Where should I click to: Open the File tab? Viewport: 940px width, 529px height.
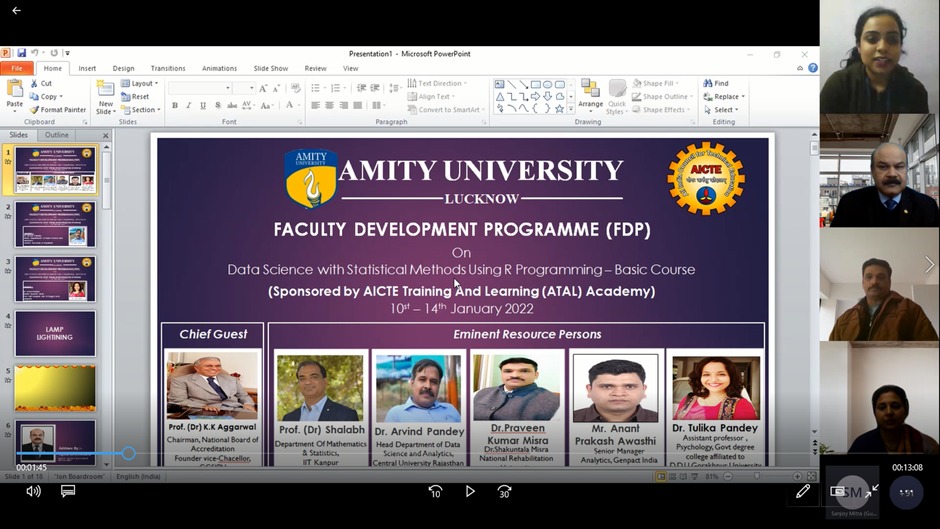click(17, 68)
